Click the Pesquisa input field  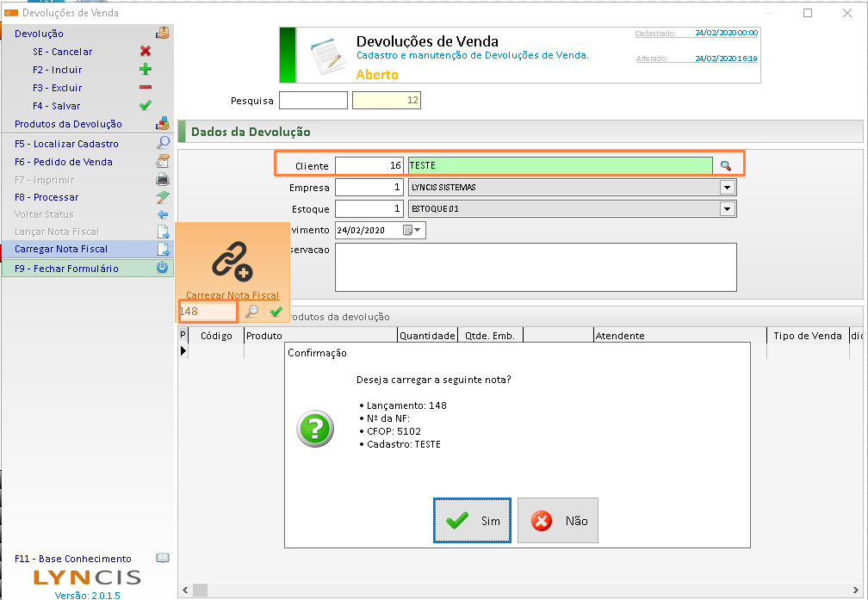313,101
